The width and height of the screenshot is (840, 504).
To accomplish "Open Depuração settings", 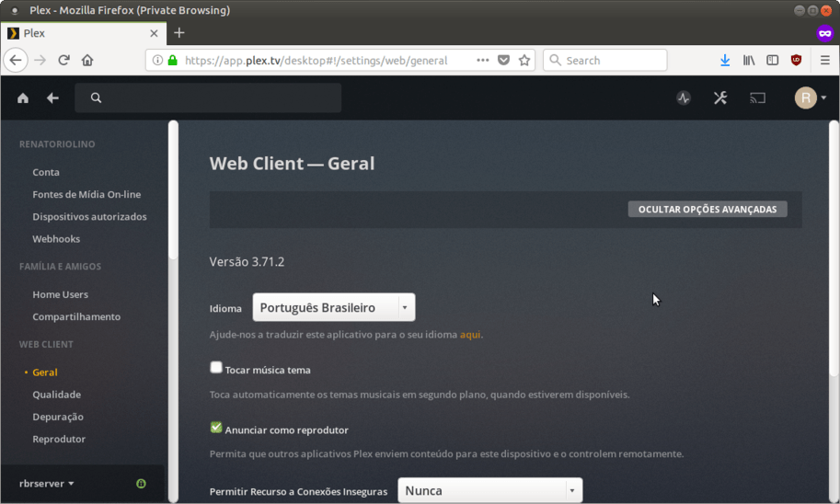I will click(58, 417).
